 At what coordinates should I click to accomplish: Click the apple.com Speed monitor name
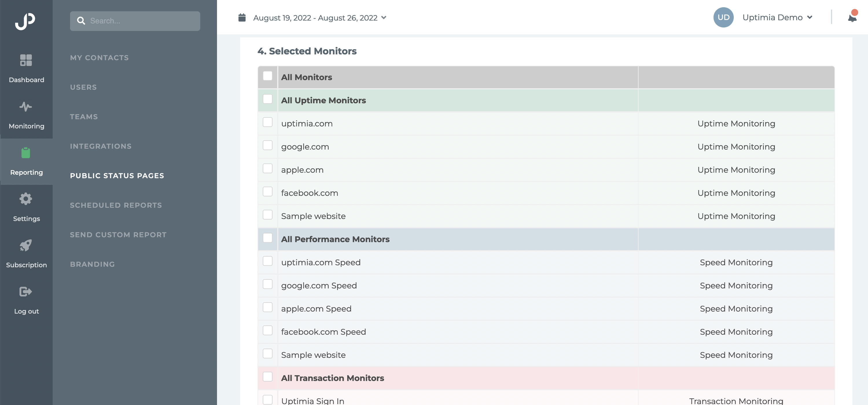click(316, 309)
